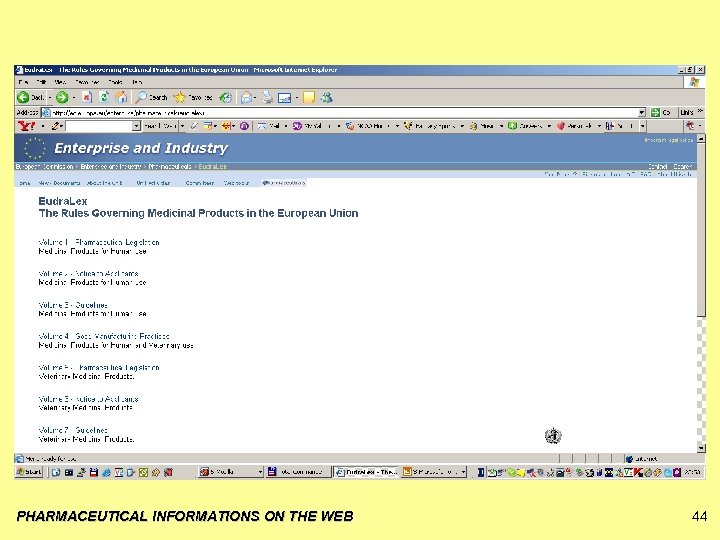
Task: Open History clock icon in toolbar
Action: pos(225,97)
